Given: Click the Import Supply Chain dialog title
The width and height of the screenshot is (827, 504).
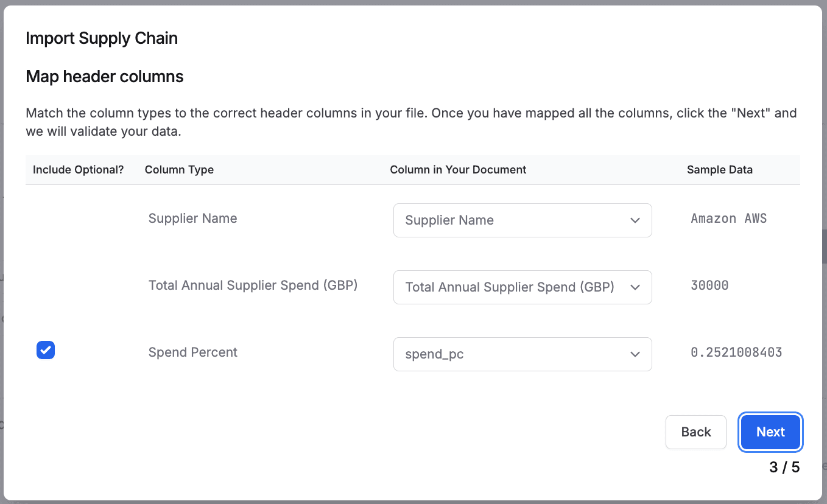Looking at the screenshot, I should [102, 38].
